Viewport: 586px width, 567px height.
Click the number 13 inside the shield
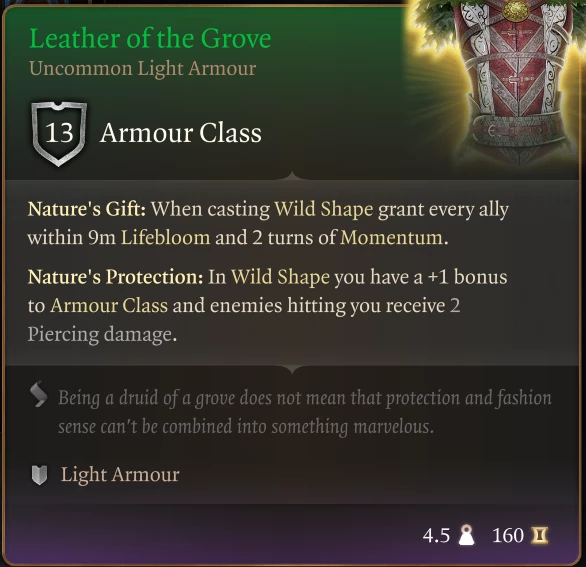coord(59,132)
